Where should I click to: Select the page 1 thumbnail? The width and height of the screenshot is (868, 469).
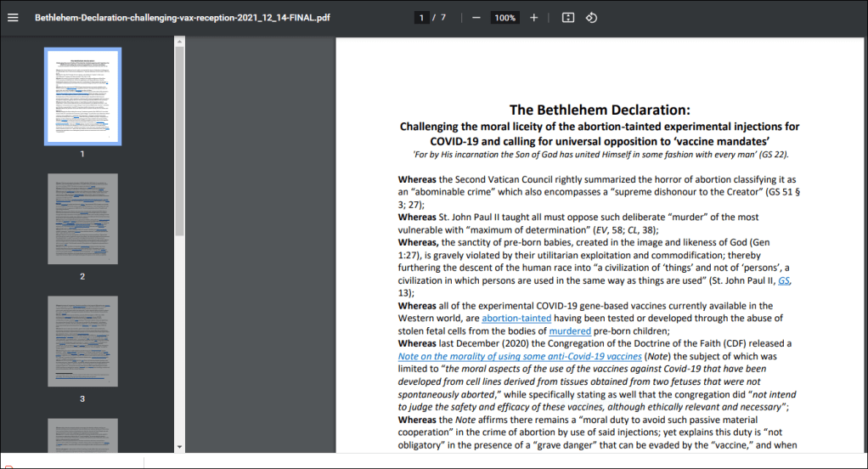pyautogui.click(x=82, y=95)
